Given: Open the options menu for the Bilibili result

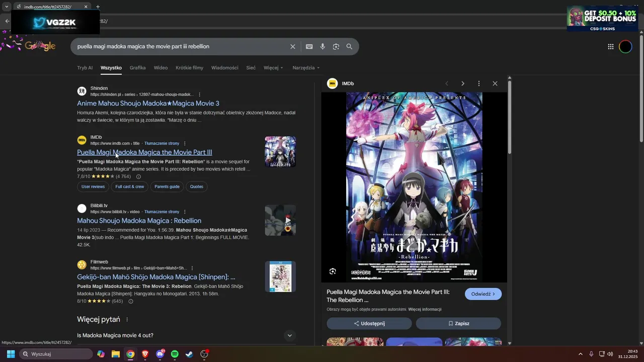Looking at the screenshot, I should tap(185, 212).
